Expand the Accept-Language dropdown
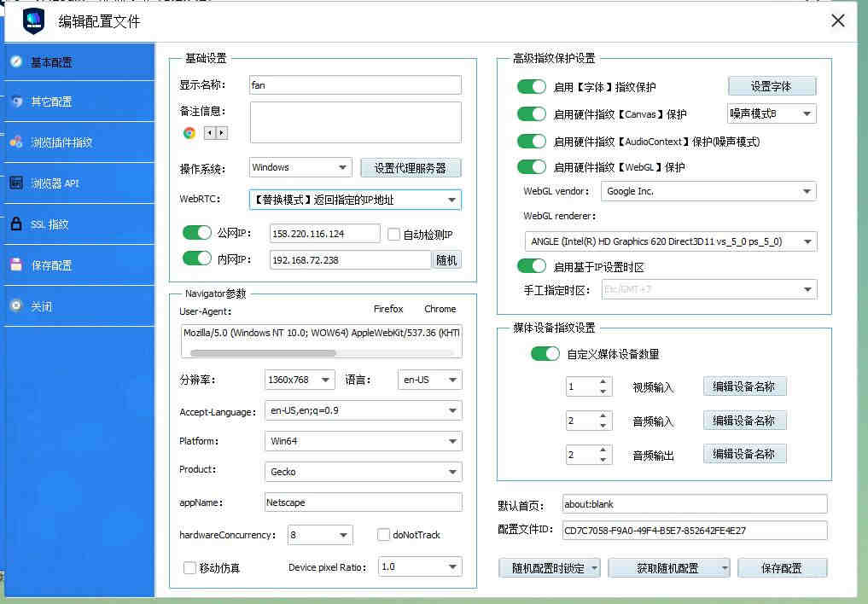Image resolution: width=868 pixels, height=604 pixels. tap(363, 410)
